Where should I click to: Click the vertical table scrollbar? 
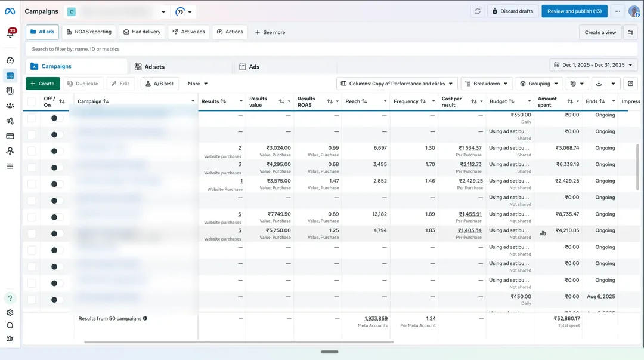(637, 167)
